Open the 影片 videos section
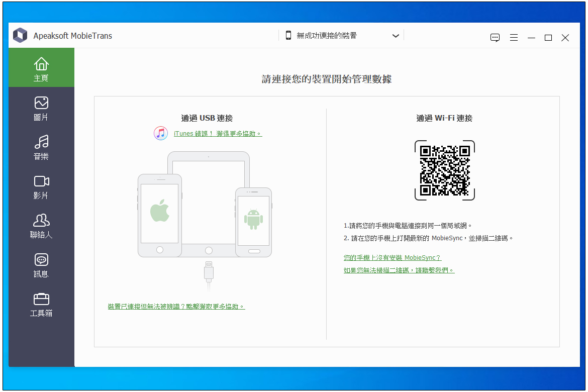 coord(41,187)
